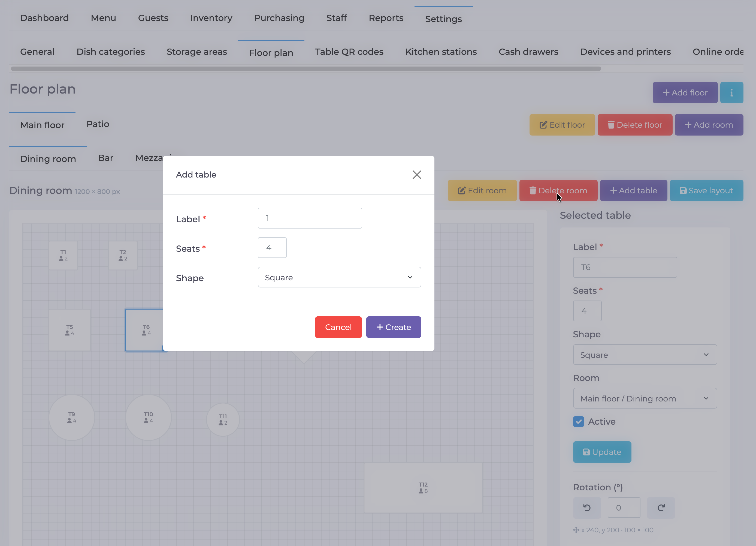
Task: Click the horizontal settings tabs scrollbar
Action: point(306,69)
